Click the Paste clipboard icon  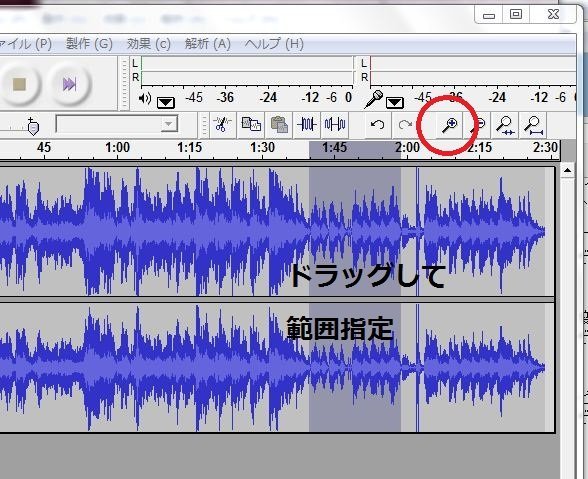pos(279,125)
